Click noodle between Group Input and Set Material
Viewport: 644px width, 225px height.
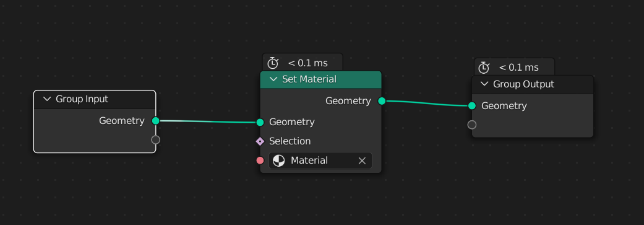[x=208, y=121]
